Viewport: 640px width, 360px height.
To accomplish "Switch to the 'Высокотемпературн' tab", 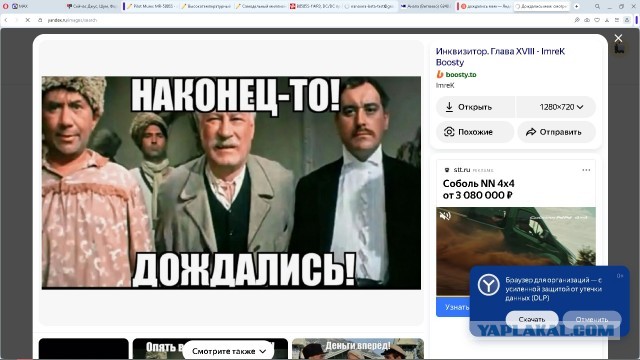I will pyautogui.click(x=206, y=6).
